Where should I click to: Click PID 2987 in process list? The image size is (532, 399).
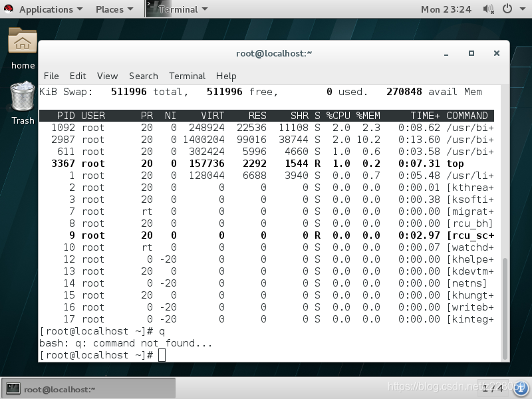click(x=63, y=140)
